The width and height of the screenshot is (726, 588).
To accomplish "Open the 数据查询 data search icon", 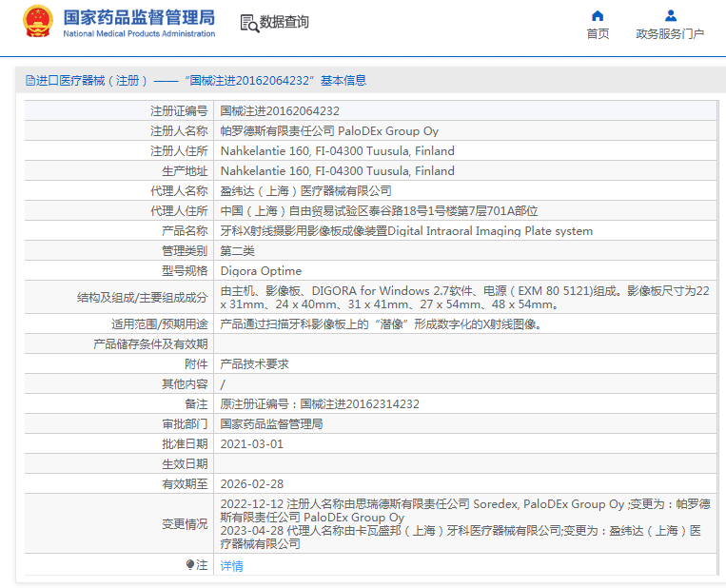I will pos(249,23).
